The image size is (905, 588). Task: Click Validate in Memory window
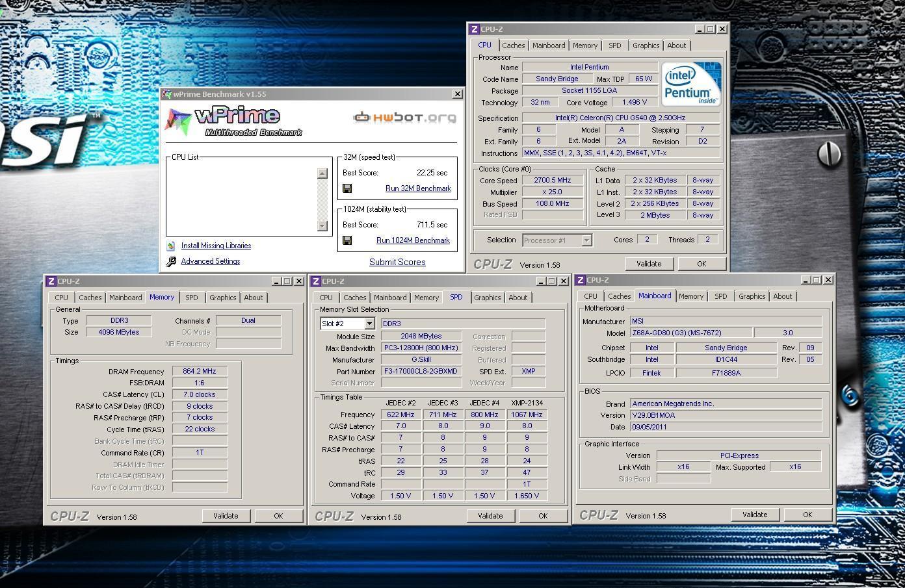pos(226,516)
